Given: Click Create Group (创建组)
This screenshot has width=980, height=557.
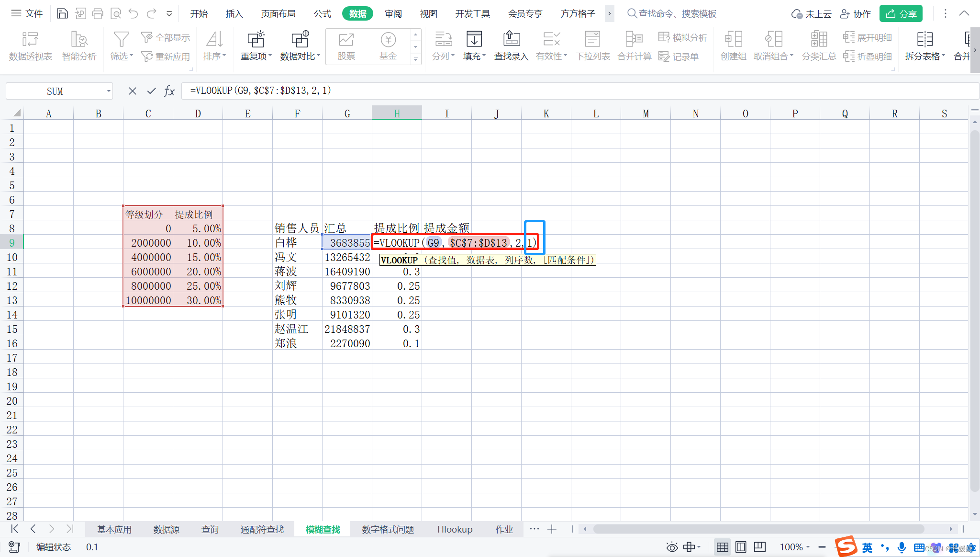Looking at the screenshot, I should click(x=733, y=46).
